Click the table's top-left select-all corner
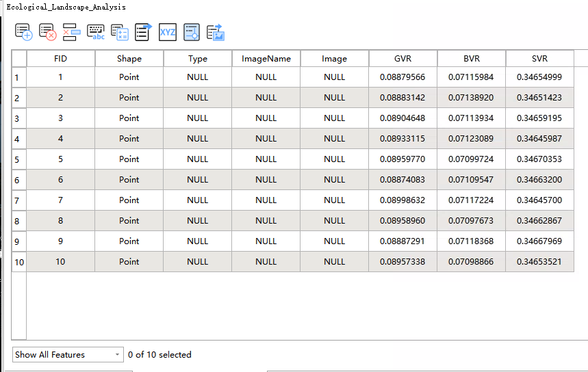 pyautogui.click(x=18, y=59)
